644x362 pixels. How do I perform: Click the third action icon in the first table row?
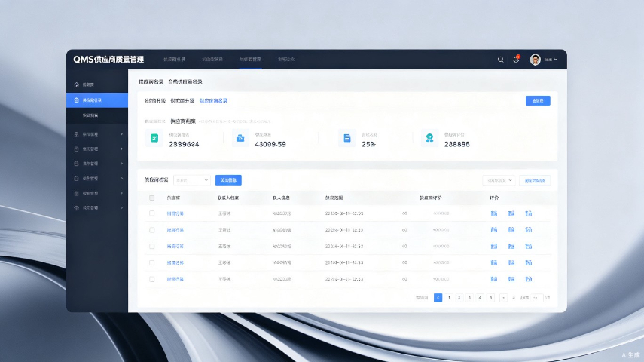tap(529, 213)
